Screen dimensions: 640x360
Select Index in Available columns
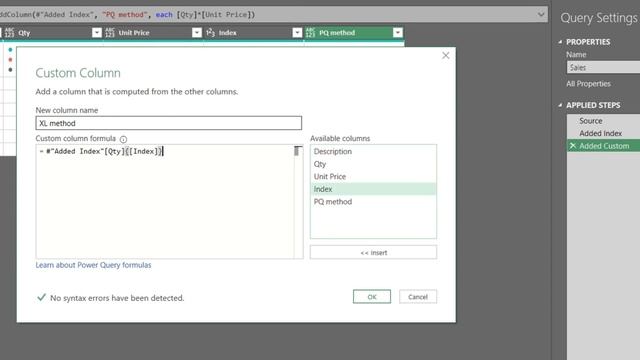(x=373, y=189)
